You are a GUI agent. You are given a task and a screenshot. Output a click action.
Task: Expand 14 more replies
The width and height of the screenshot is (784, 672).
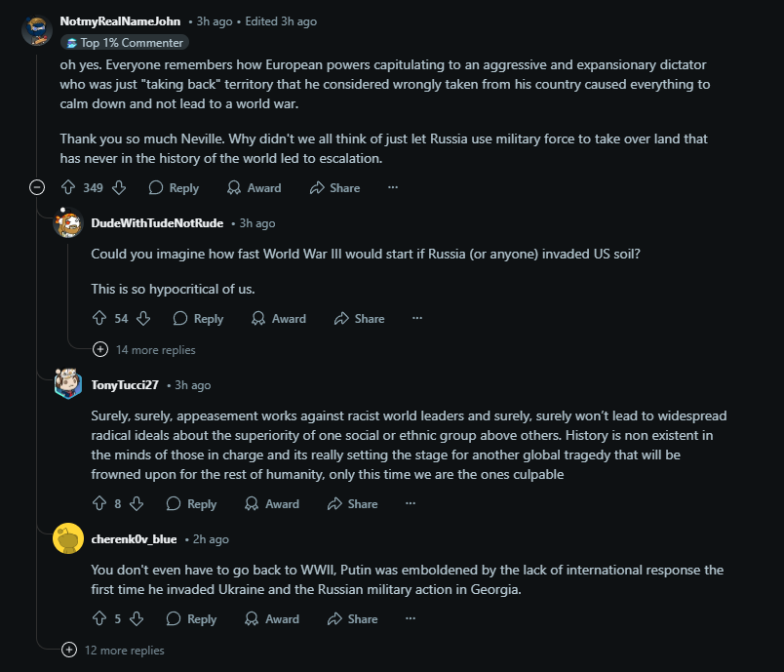(144, 349)
